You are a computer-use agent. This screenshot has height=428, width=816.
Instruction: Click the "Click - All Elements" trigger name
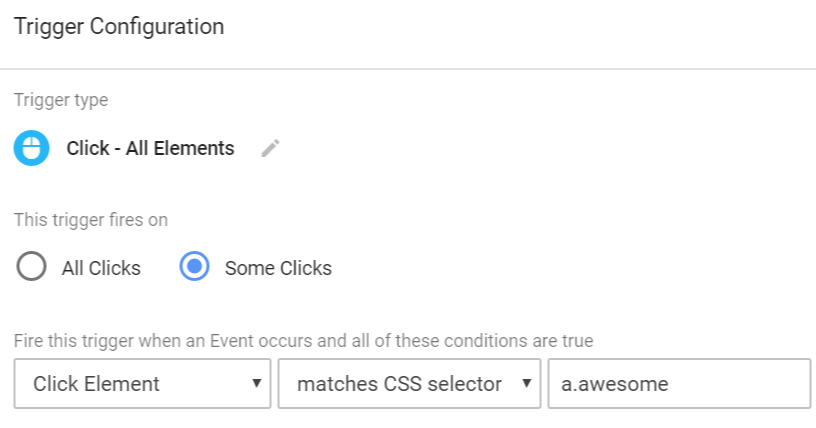(150, 149)
